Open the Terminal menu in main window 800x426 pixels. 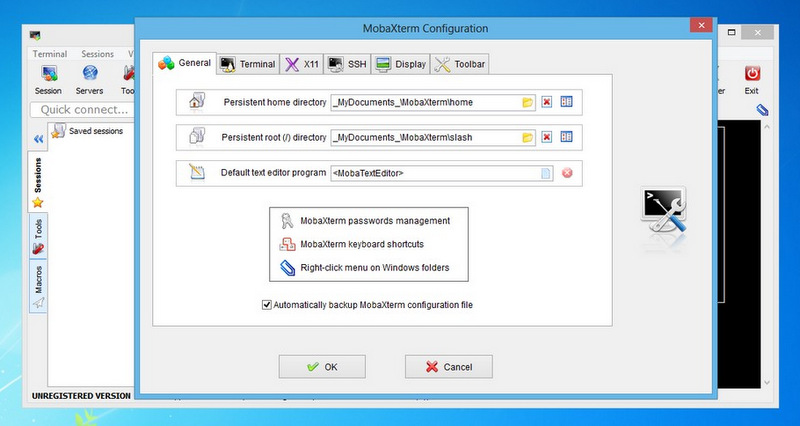click(x=50, y=54)
